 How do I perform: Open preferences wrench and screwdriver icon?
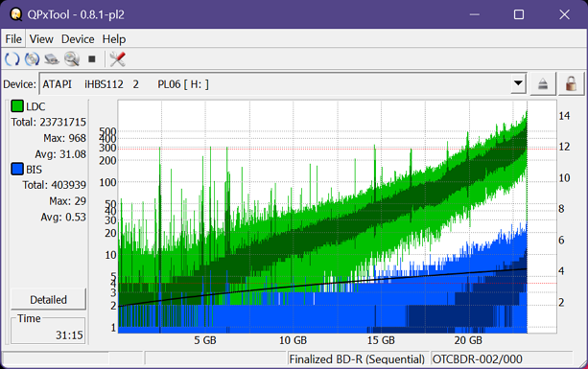[x=117, y=59]
